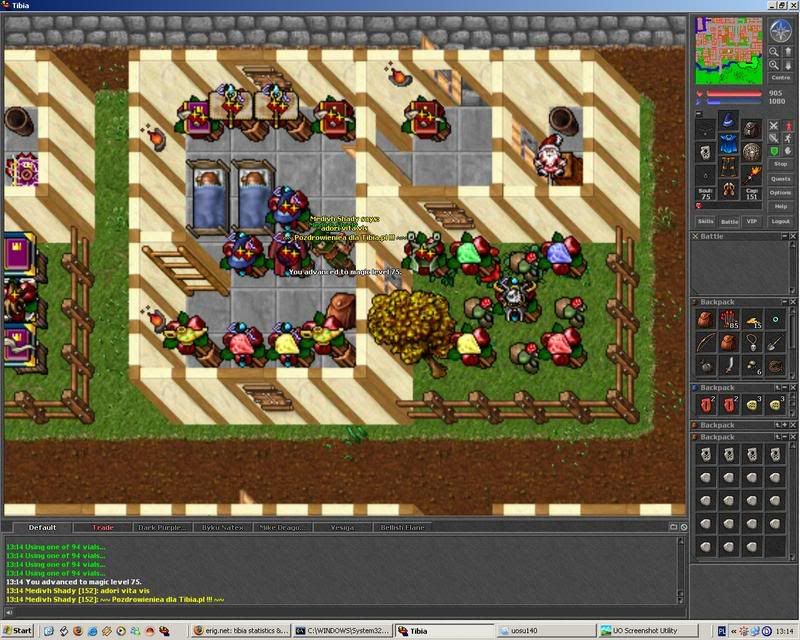The width and height of the screenshot is (800, 640).
Task: Move minimap one floor up
Action: point(787,52)
